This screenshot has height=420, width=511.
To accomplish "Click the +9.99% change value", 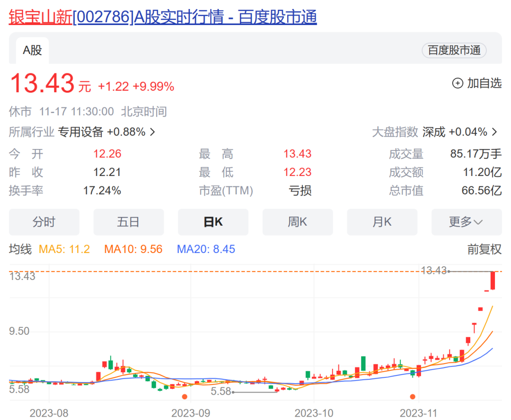I will click(x=153, y=87).
